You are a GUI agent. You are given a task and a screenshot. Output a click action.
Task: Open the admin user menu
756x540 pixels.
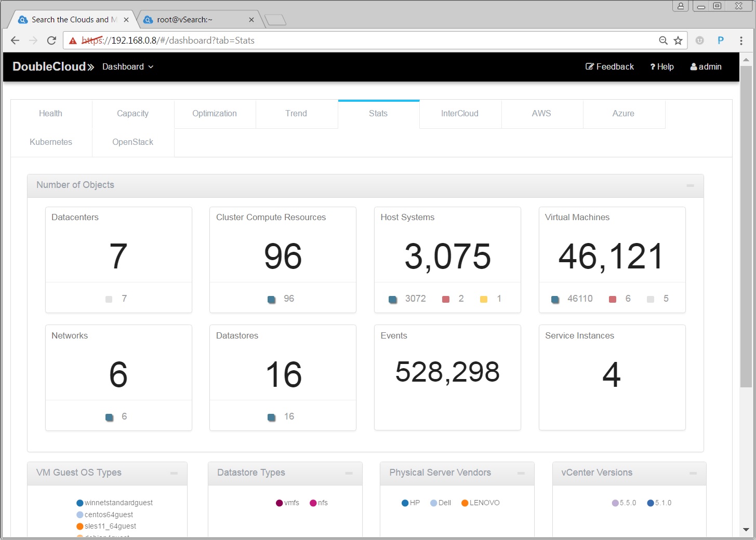706,66
